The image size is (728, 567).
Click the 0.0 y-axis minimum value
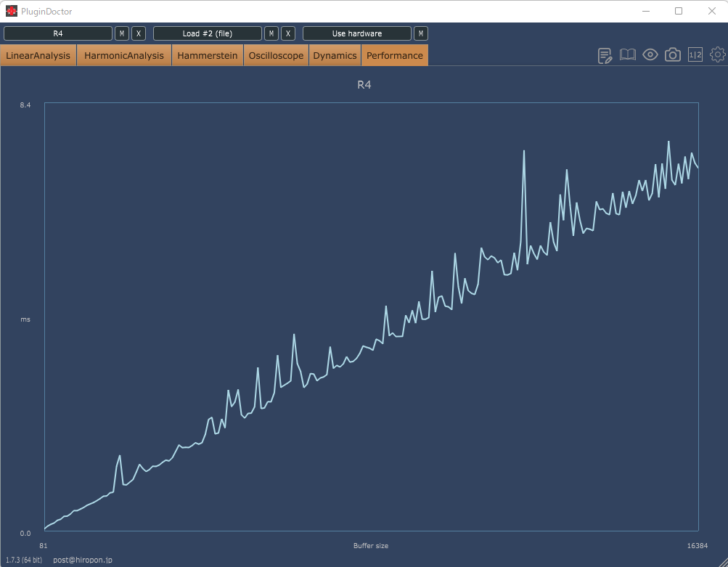pos(25,533)
